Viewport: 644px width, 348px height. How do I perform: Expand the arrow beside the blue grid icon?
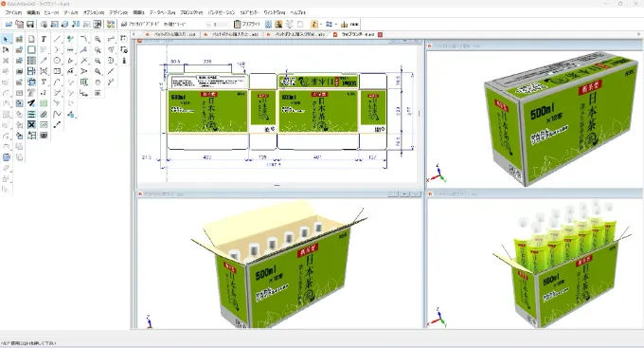tap(335, 25)
